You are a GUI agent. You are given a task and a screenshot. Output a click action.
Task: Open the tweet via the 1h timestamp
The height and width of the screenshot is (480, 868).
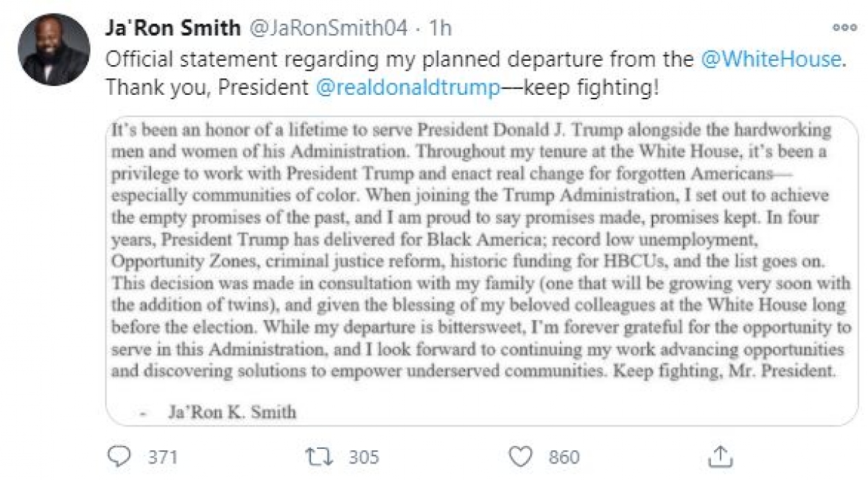pyautogui.click(x=440, y=28)
